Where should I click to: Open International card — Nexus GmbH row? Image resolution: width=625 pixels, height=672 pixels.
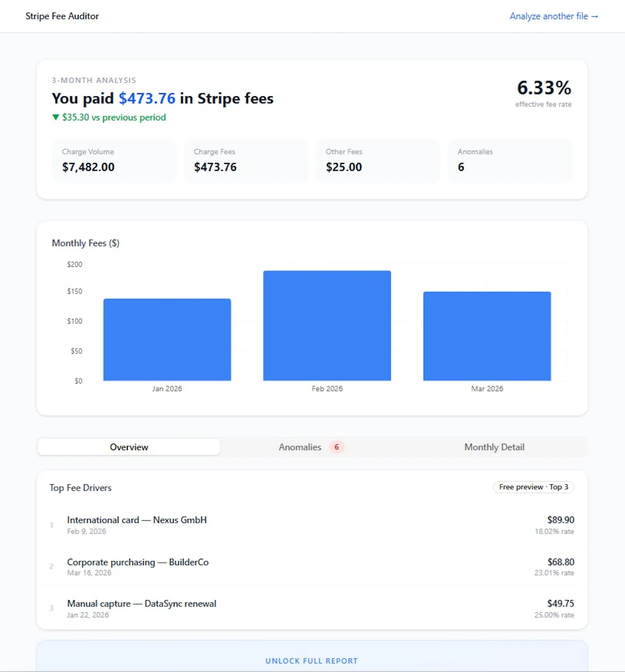coord(312,525)
